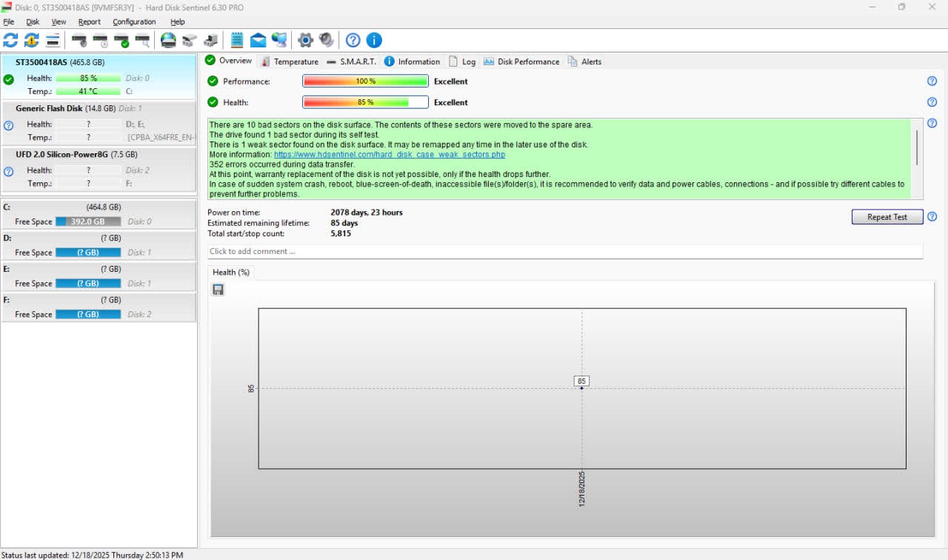
Task: Select the ST3500418AS disk in sidebar
Action: (59, 62)
